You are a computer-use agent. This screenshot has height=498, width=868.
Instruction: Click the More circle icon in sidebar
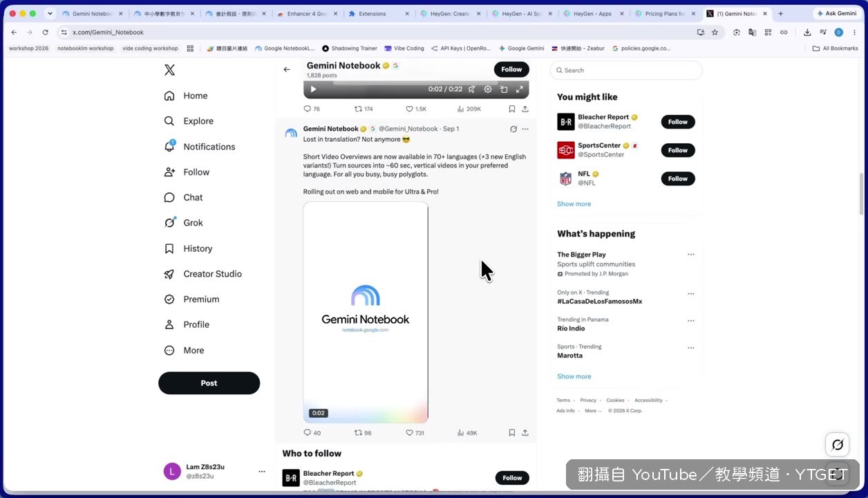click(x=169, y=351)
